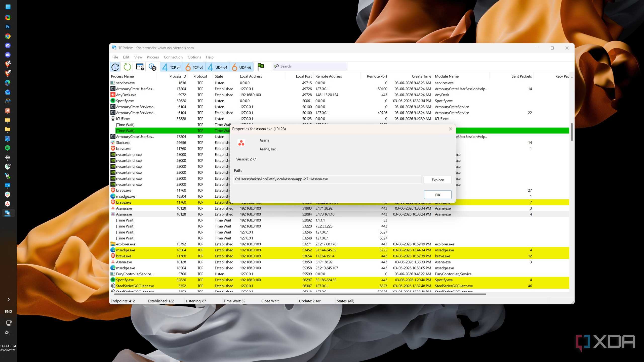644x362 pixels.
Task: Click the Explore button in Properties dialog
Action: pos(438,180)
